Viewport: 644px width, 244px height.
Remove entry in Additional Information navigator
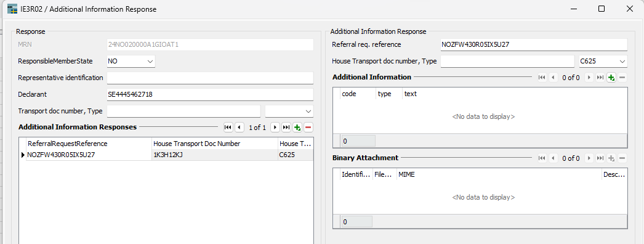tap(622, 77)
